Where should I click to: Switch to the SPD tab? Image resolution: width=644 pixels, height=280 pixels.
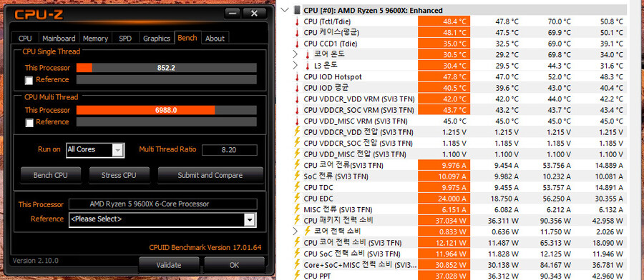pyautogui.click(x=125, y=38)
